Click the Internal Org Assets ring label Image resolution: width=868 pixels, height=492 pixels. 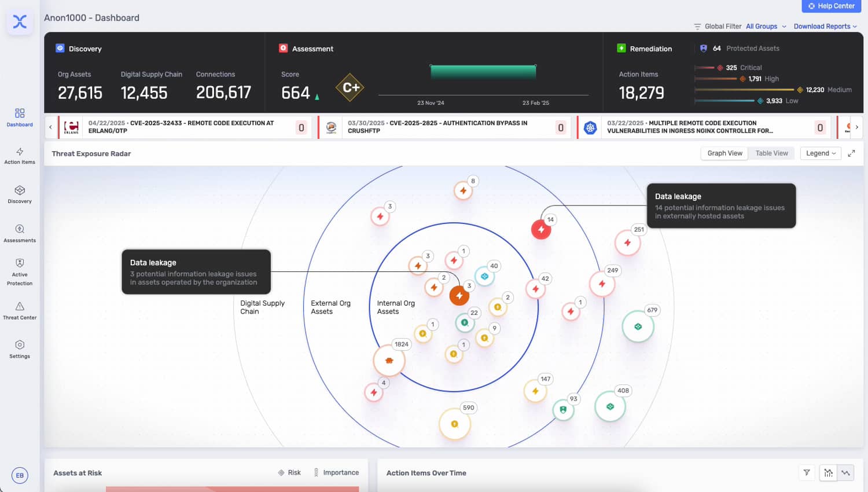396,307
